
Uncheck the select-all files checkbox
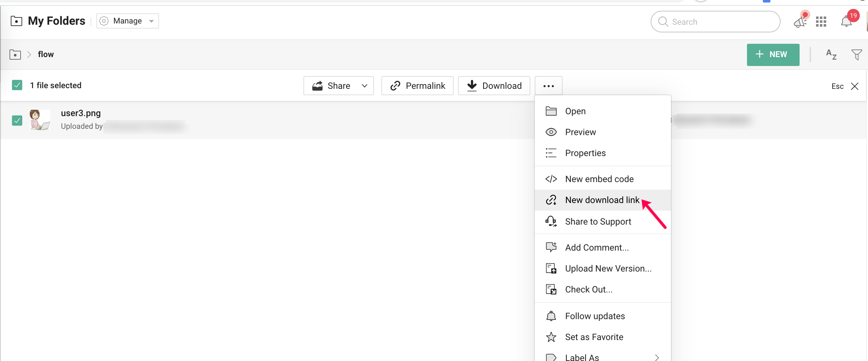click(x=17, y=85)
